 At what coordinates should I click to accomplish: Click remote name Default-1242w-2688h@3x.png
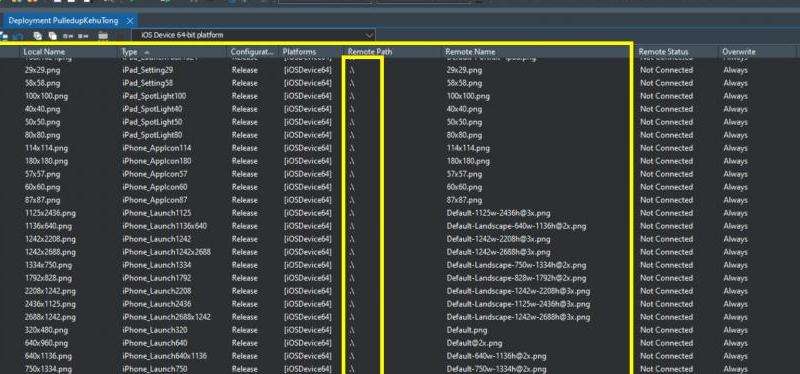(x=498, y=252)
